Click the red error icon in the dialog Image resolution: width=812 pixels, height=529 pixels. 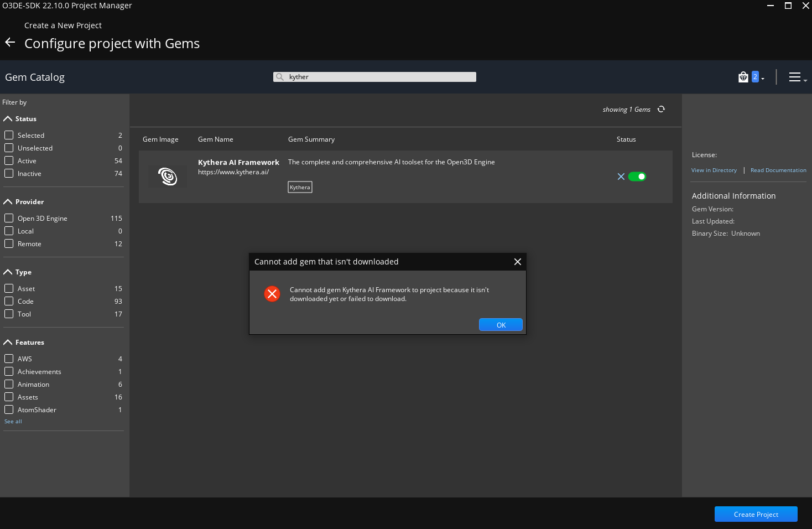tap(272, 294)
